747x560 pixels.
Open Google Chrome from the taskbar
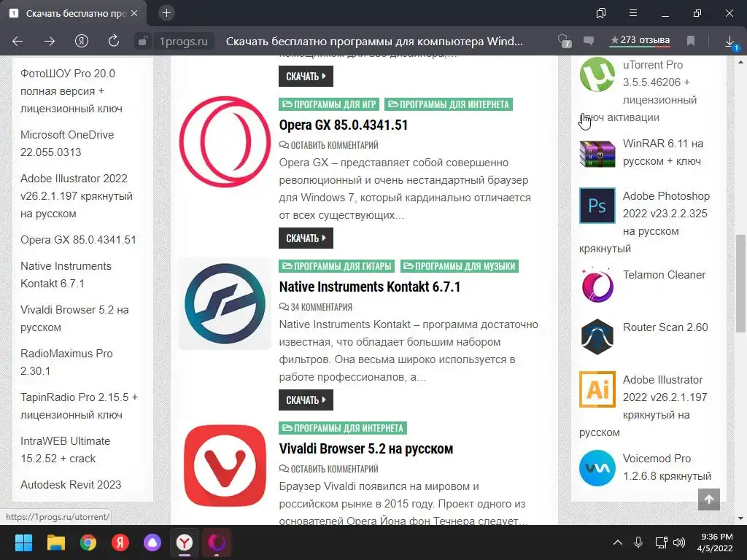(x=88, y=542)
